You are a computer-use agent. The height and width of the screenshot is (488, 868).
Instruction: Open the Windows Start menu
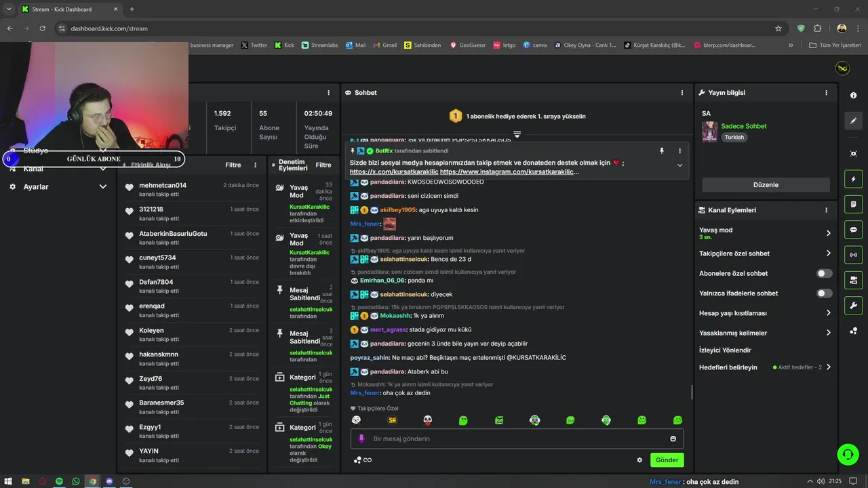pos(8,481)
